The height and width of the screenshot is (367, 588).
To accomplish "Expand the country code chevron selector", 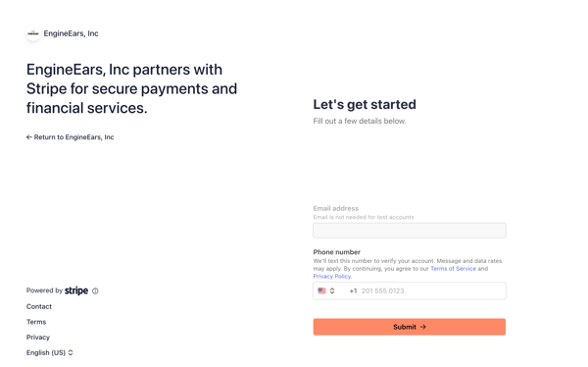I will 332,290.
